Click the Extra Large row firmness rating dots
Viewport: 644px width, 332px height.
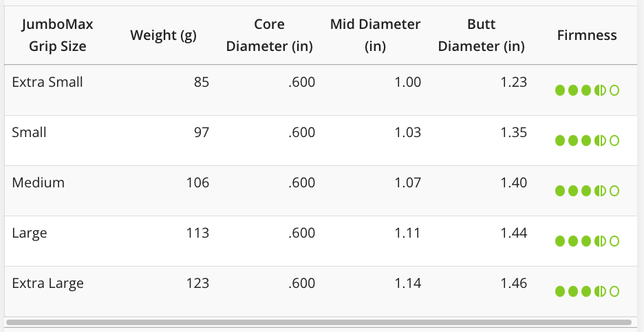[587, 291]
